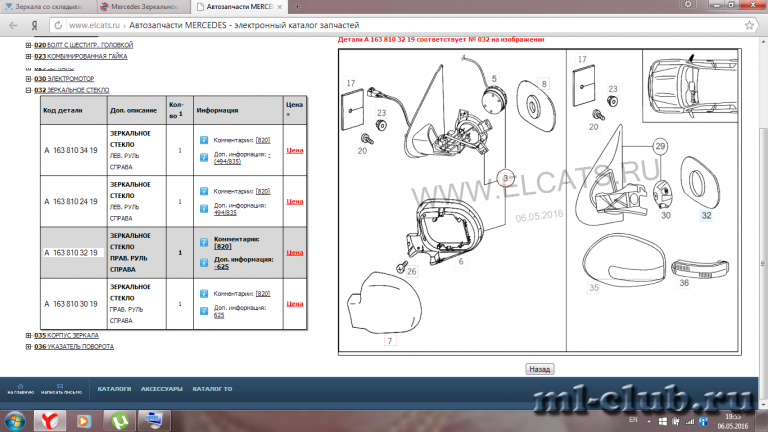Click Доп. информация icon for A 163 810 24 19
This screenshot has width=768, height=432.
point(204,209)
